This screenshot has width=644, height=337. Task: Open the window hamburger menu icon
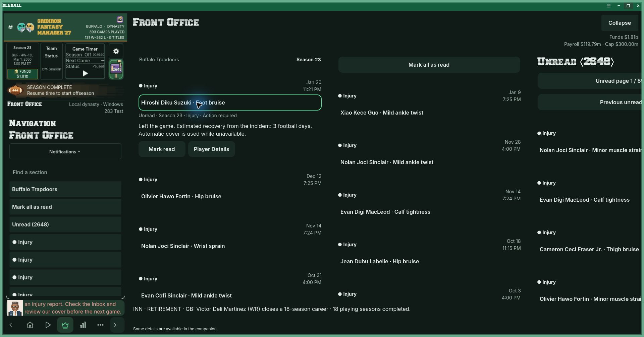click(608, 6)
